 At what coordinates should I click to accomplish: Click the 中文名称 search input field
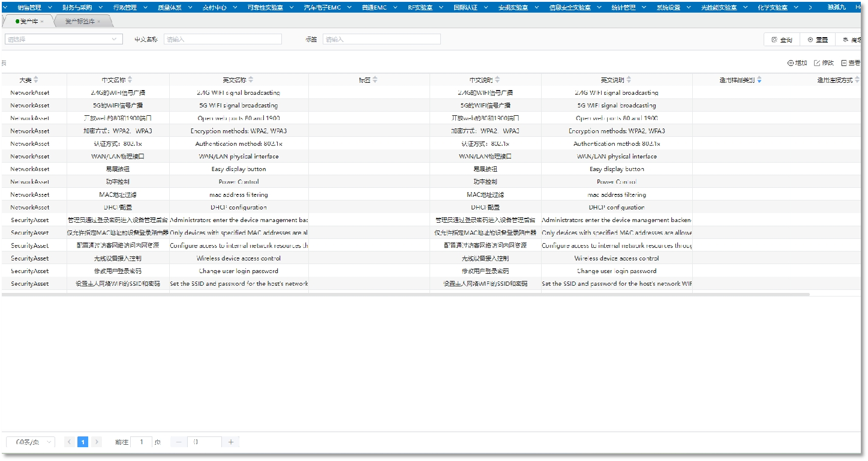tap(223, 39)
